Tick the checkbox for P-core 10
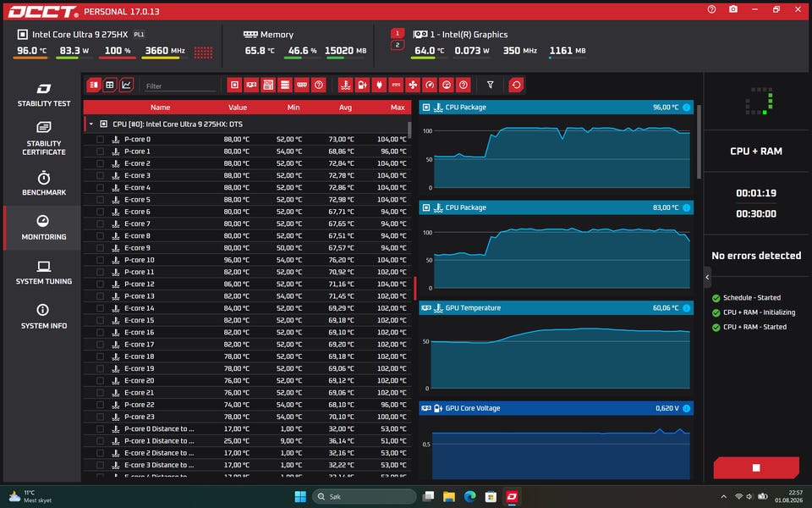The image size is (812, 508). pyautogui.click(x=101, y=260)
